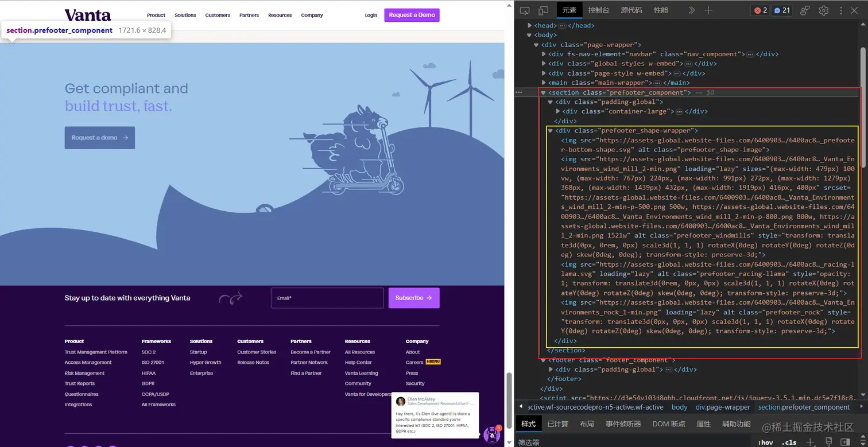Switch to the 元素 (Elements) tab
The height and width of the screenshot is (447, 868).
coord(569,10)
